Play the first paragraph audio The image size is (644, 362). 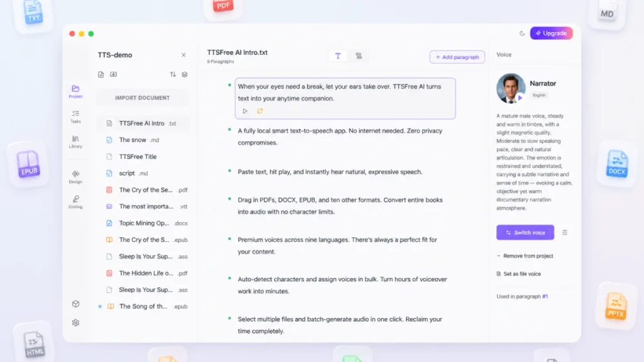point(245,111)
